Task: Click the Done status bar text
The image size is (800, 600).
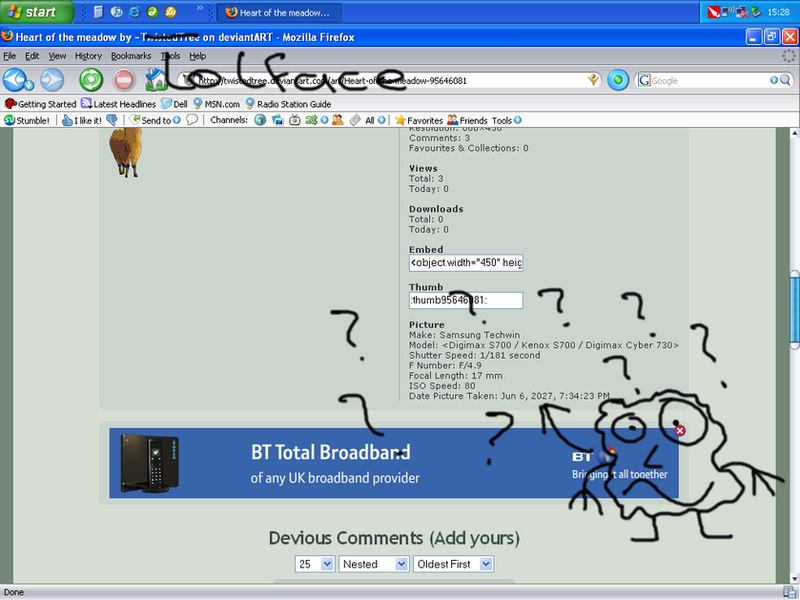Action: 14,592
